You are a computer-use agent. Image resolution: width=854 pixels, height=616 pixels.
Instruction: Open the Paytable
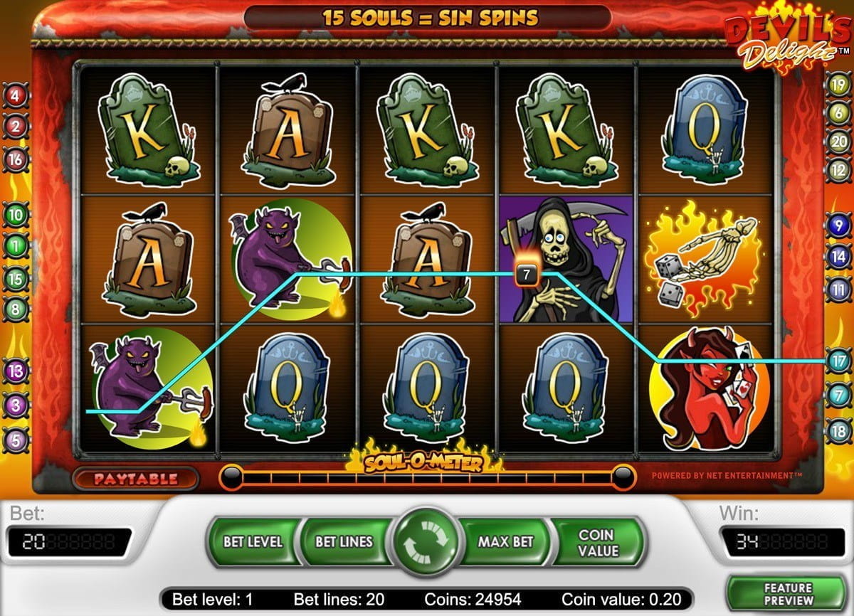click(x=135, y=479)
